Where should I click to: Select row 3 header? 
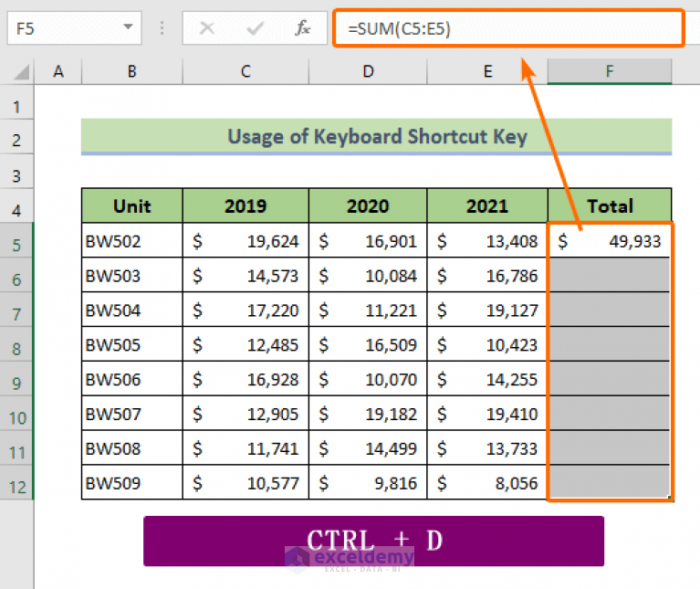17,172
